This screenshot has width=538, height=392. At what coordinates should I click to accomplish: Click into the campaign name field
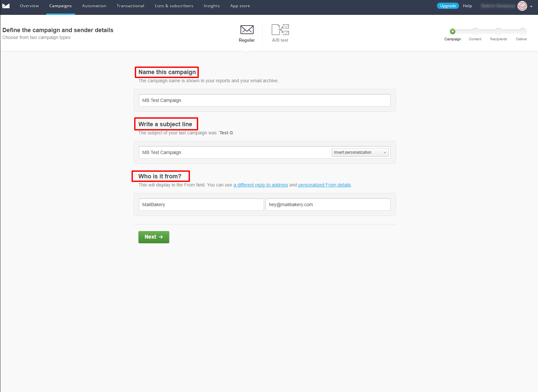coord(264,100)
